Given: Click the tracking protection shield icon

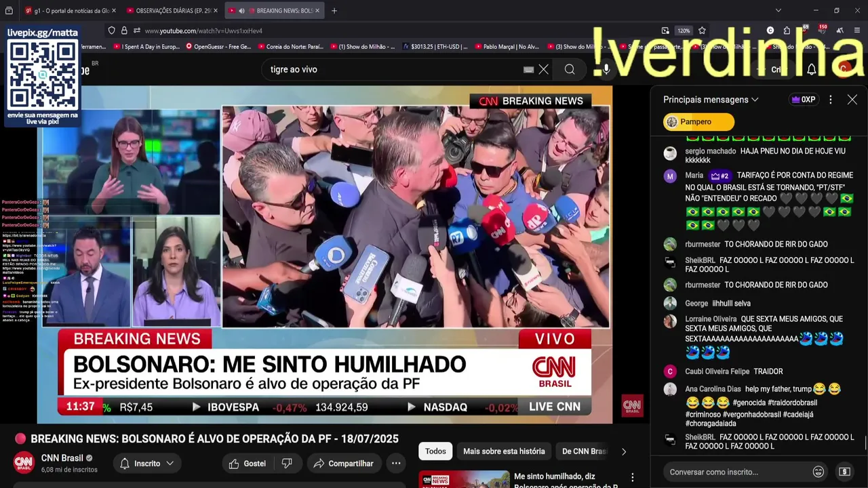Looking at the screenshot, I should coord(112,30).
